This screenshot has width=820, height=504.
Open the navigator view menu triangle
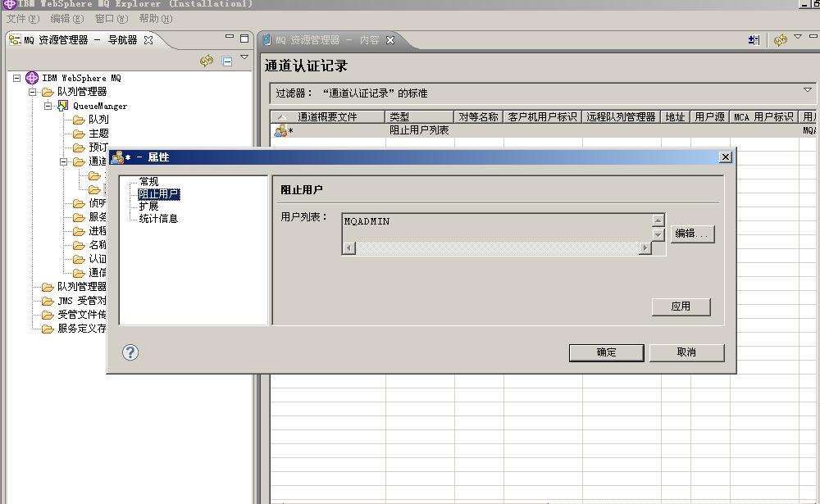pyautogui.click(x=244, y=57)
